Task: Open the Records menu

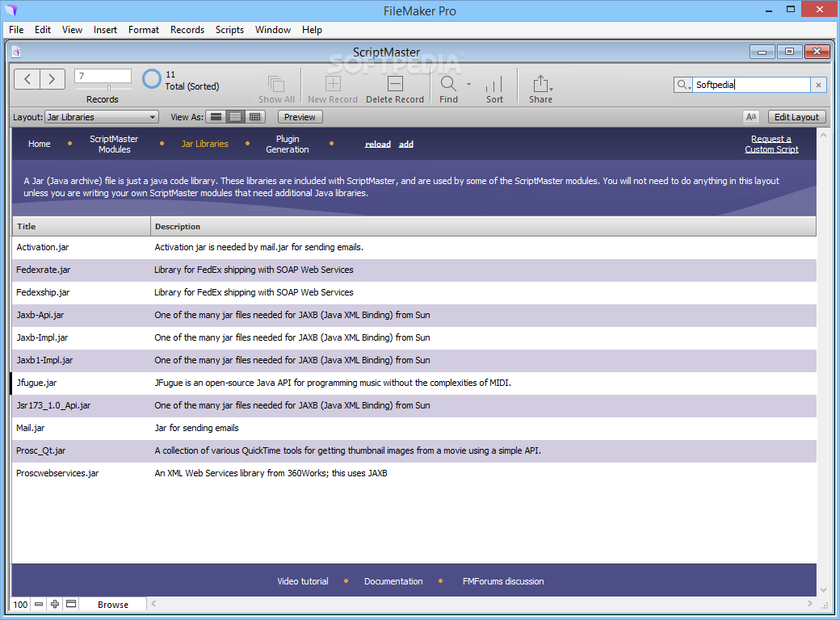Action: pyautogui.click(x=187, y=29)
